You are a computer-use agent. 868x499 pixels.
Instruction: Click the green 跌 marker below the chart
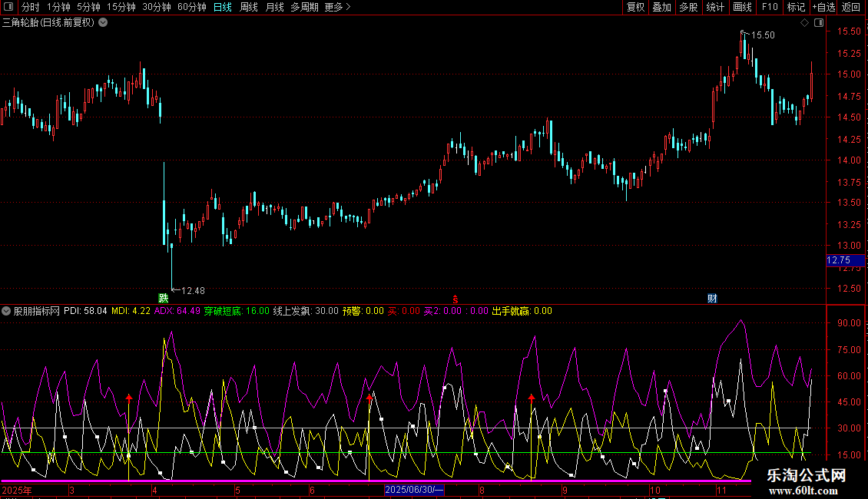point(163,298)
